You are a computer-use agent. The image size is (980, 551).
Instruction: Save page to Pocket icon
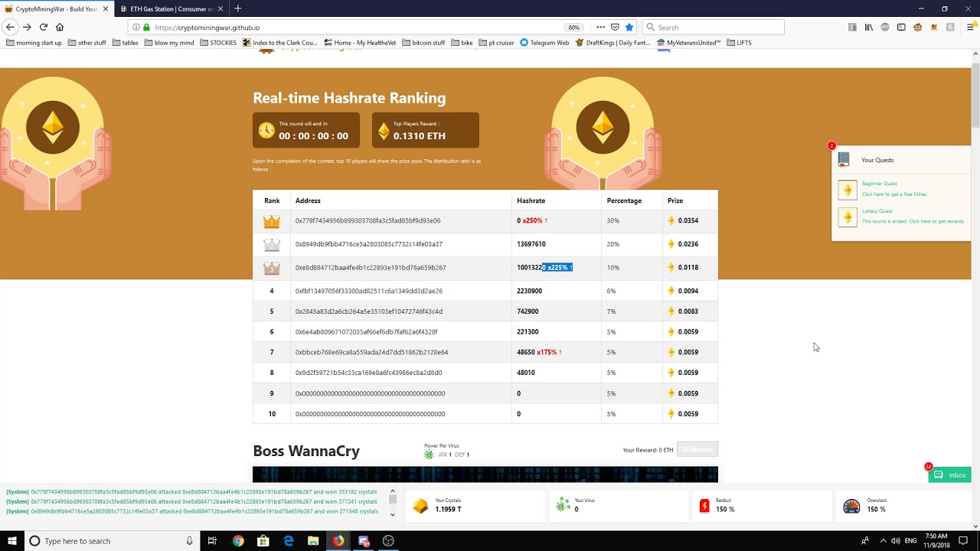(x=615, y=27)
